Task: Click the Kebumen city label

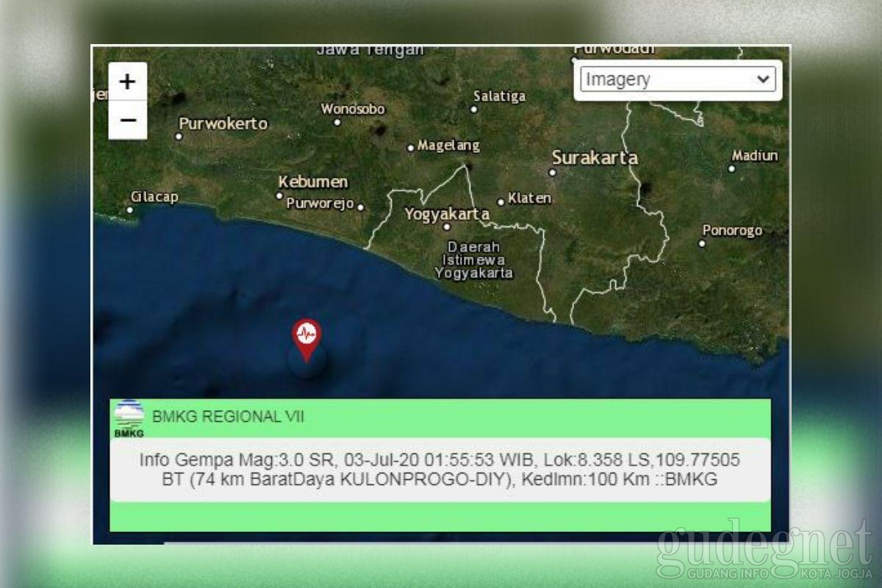Action: [x=314, y=182]
